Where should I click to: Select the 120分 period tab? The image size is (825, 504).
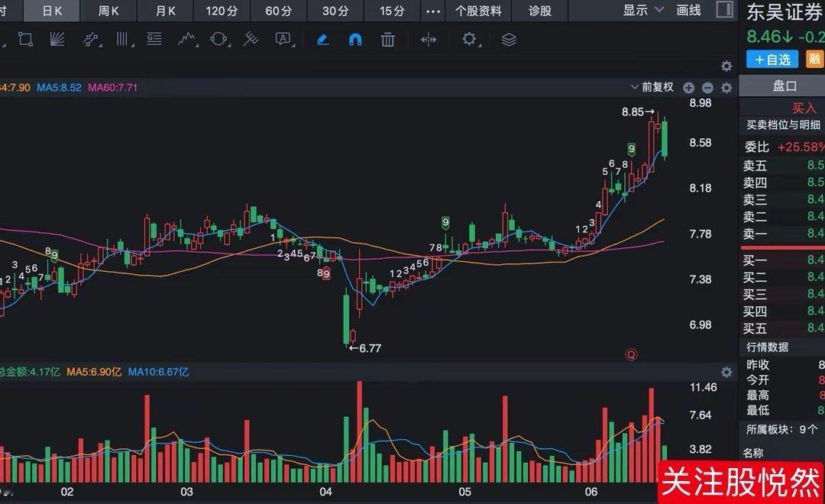point(222,11)
